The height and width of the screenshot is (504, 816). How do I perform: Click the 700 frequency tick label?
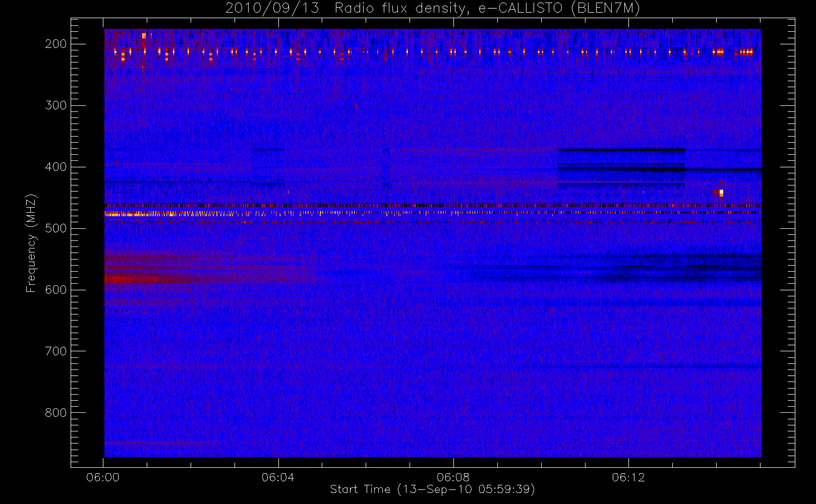click(x=56, y=351)
